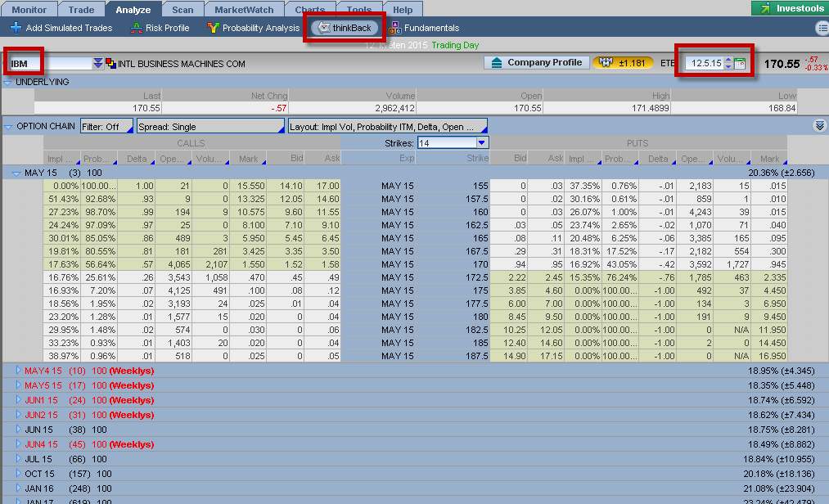Click the market maker move ±1.181 badge
The width and height of the screenshot is (829, 504).
[x=623, y=63]
